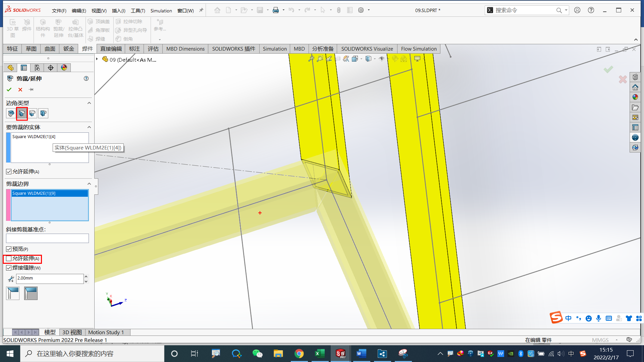Open the search command dropdown arrow

(x=566, y=10)
